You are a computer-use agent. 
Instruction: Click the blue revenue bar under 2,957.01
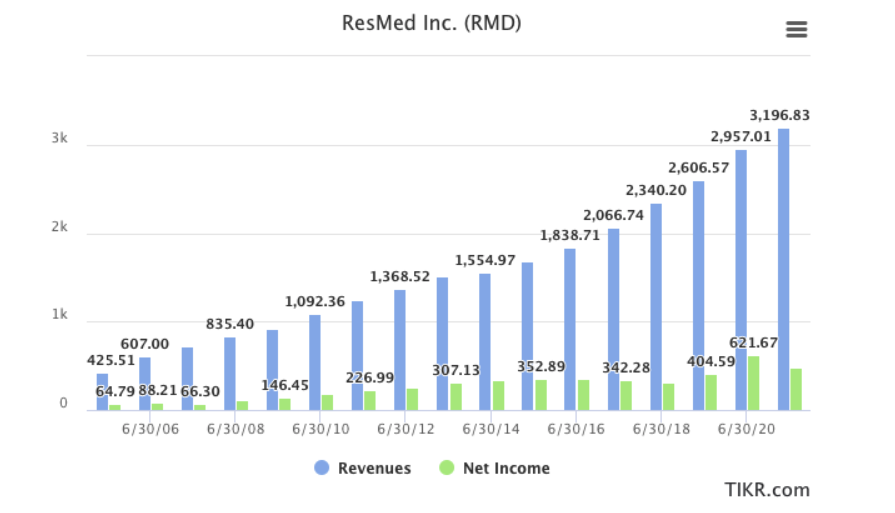(x=741, y=280)
